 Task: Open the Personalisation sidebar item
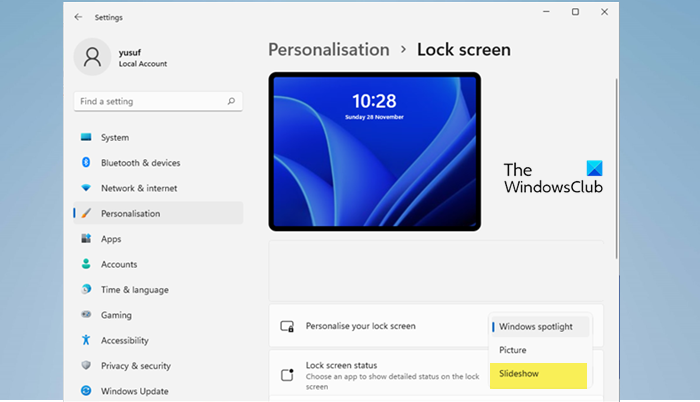tap(158, 213)
